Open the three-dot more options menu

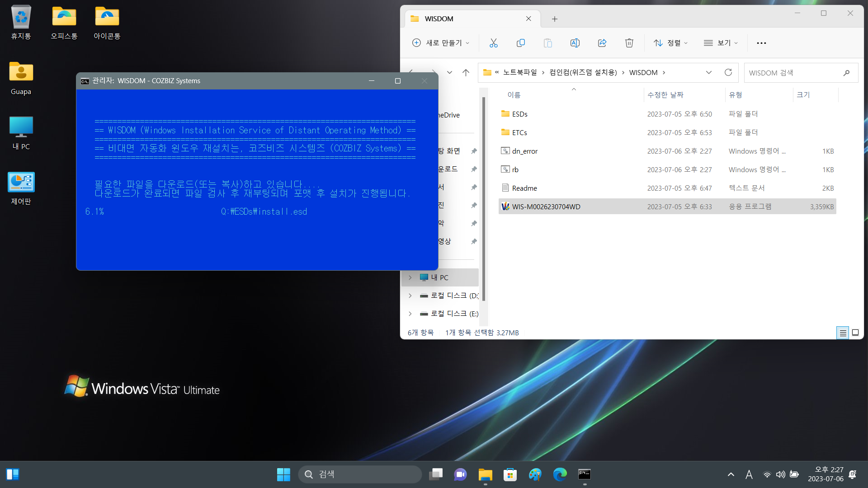pos(761,43)
